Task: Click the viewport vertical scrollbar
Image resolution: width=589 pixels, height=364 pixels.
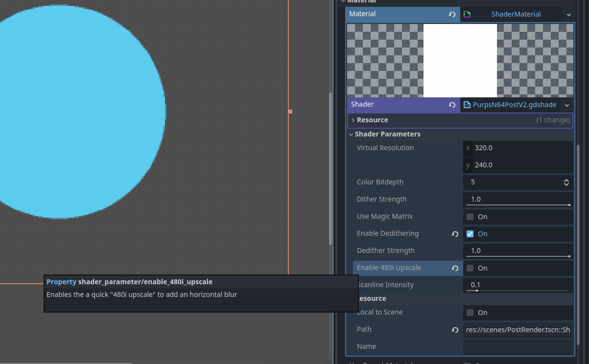Action: [x=330, y=169]
